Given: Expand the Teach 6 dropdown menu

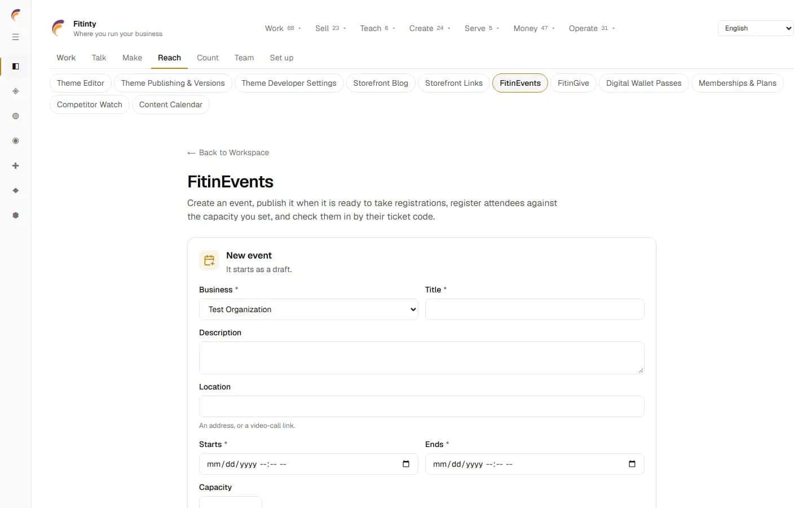Looking at the screenshot, I should coord(378,28).
